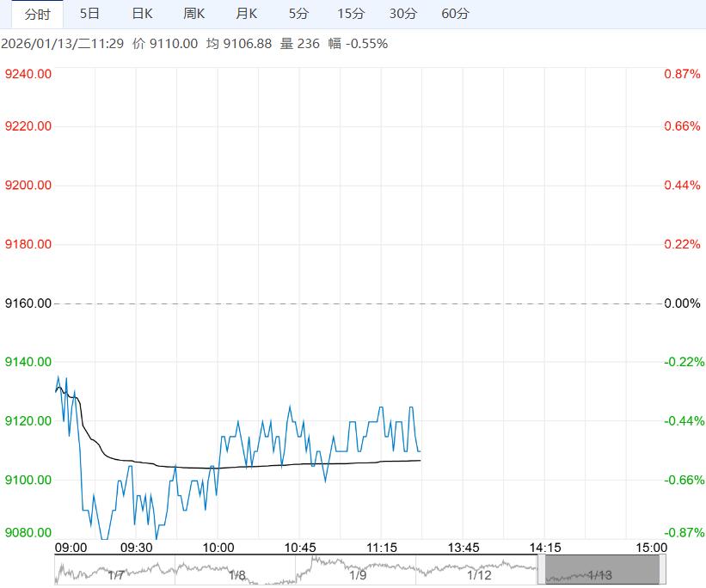The height and width of the screenshot is (588, 706).
Task: Switch to the 15分 interval
Action: (351, 14)
